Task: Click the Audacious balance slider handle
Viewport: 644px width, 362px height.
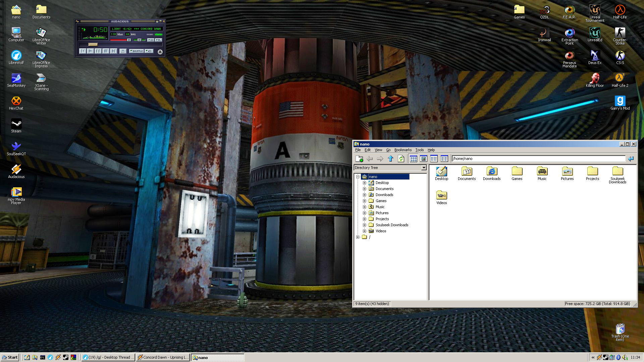Action: click(x=140, y=40)
